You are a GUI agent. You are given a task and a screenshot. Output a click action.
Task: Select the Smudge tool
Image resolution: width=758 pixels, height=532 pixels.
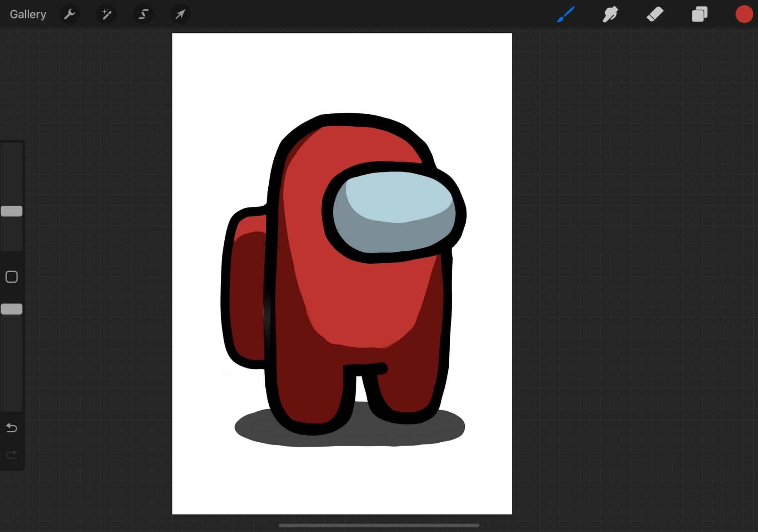click(610, 15)
